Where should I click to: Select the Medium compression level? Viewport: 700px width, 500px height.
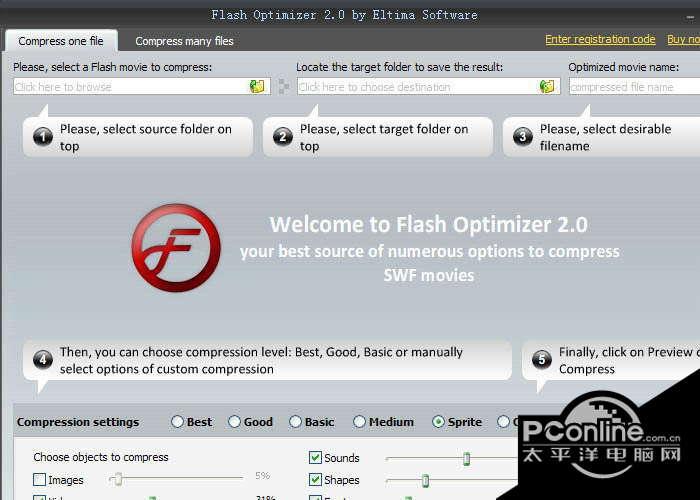(383, 422)
